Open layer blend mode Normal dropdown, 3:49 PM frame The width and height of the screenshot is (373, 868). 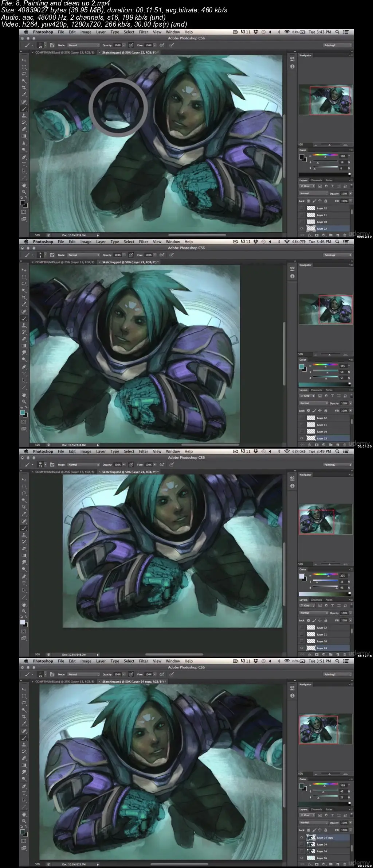314,613
